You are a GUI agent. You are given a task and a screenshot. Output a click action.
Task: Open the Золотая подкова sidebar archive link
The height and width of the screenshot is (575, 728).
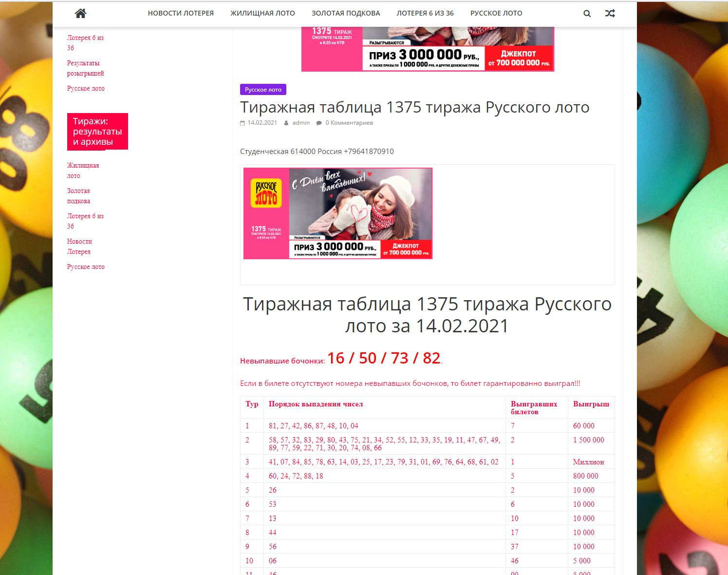click(x=78, y=196)
